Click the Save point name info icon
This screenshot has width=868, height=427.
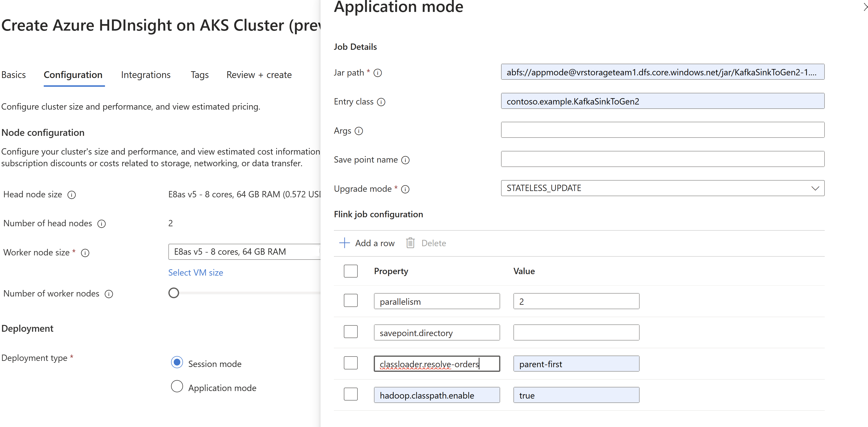405,160
